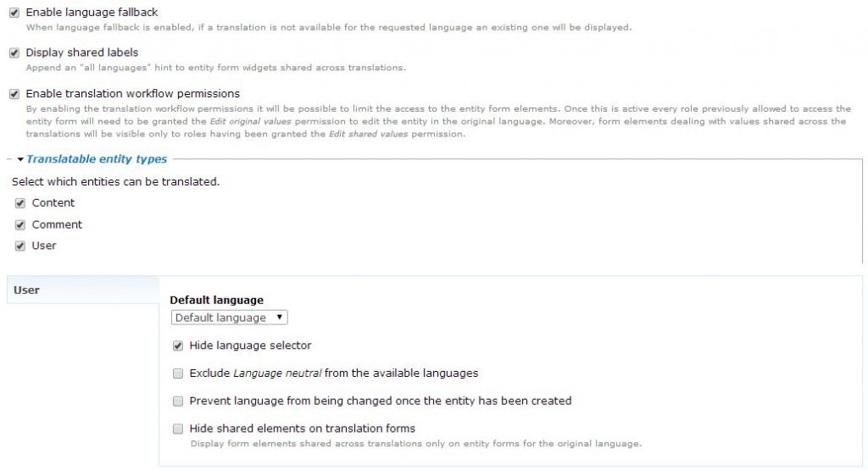This screenshot has height=470, width=868.
Task: Click the Display shared labels label text
Action: point(82,53)
